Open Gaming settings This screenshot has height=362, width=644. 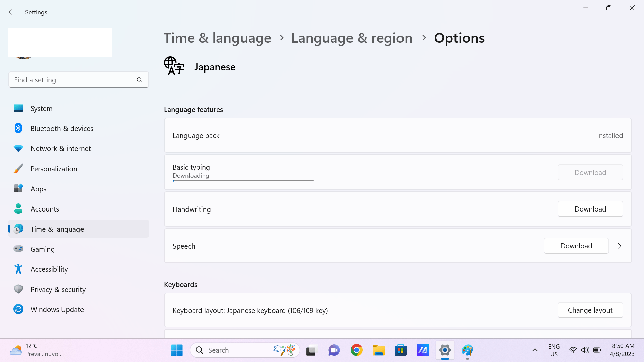click(x=78, y=249)
